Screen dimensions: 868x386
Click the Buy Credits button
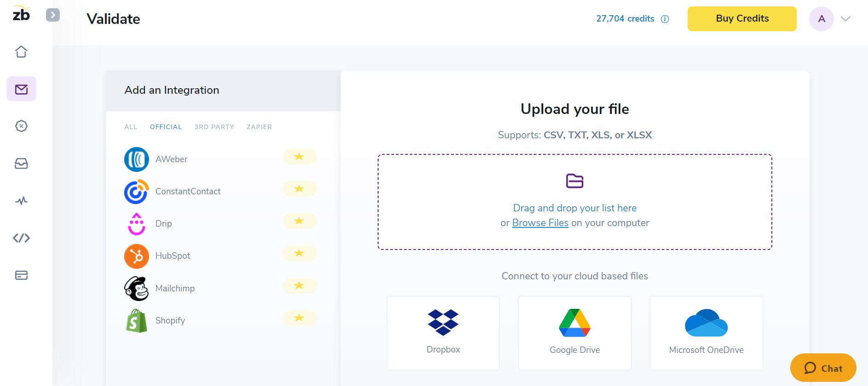(x=742, y=19)
